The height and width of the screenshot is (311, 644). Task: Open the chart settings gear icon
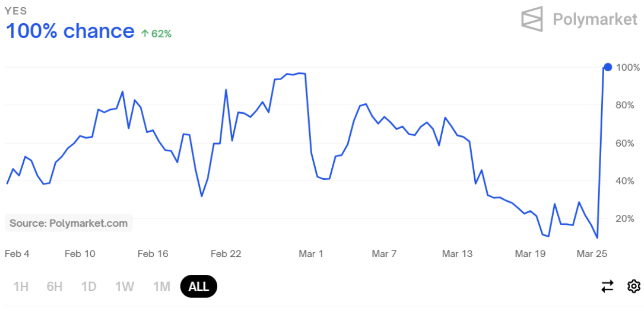(634, 286)
